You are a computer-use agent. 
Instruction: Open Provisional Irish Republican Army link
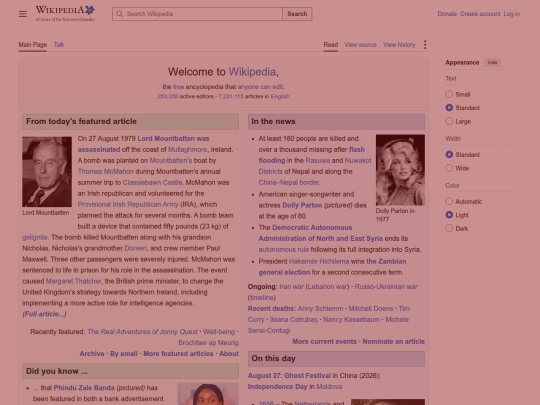[128, 204]
